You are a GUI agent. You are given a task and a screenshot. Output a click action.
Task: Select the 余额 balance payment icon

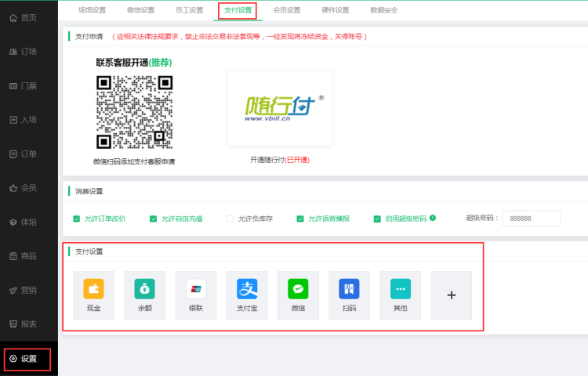click(144, 295)
